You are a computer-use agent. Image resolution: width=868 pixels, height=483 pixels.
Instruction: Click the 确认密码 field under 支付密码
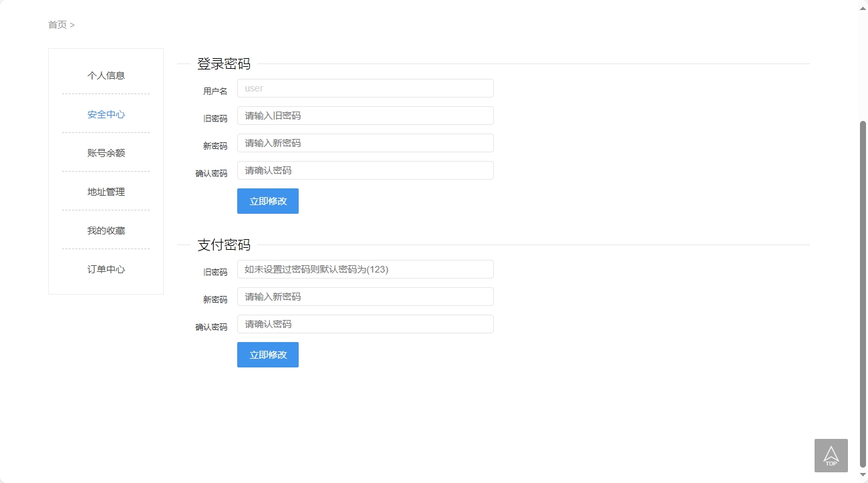coord(365,323)
